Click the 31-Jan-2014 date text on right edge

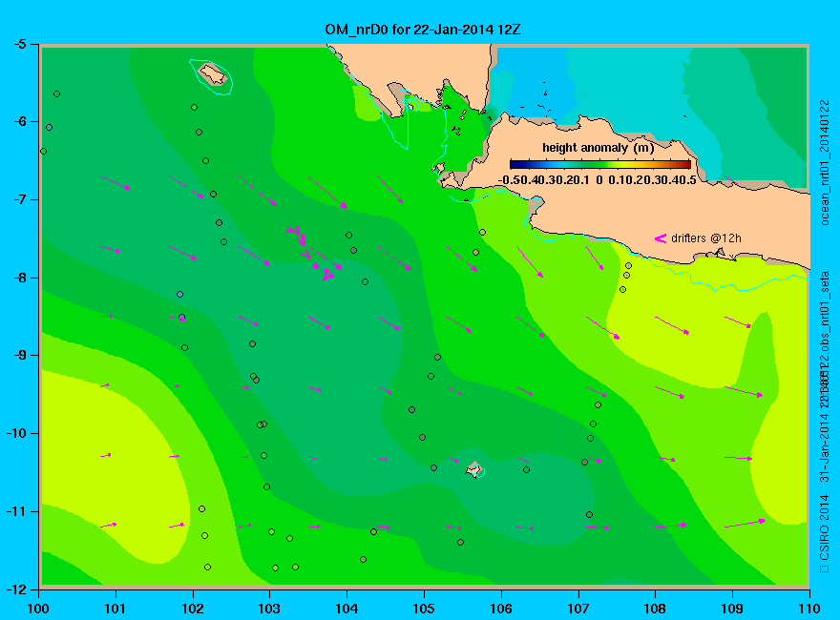825,447
